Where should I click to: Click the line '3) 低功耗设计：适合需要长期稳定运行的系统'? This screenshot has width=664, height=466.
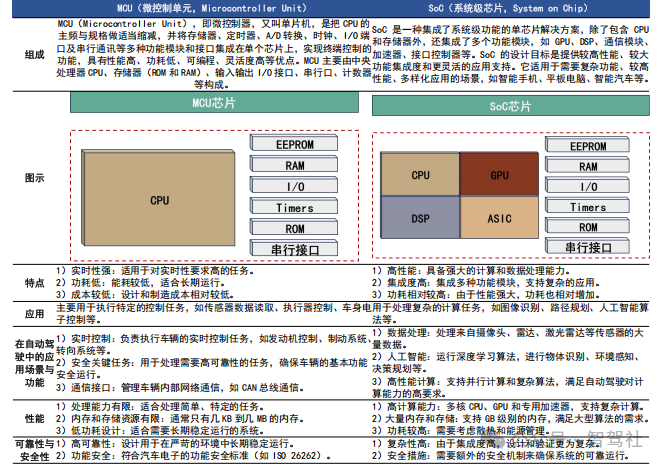click(160, 430)
